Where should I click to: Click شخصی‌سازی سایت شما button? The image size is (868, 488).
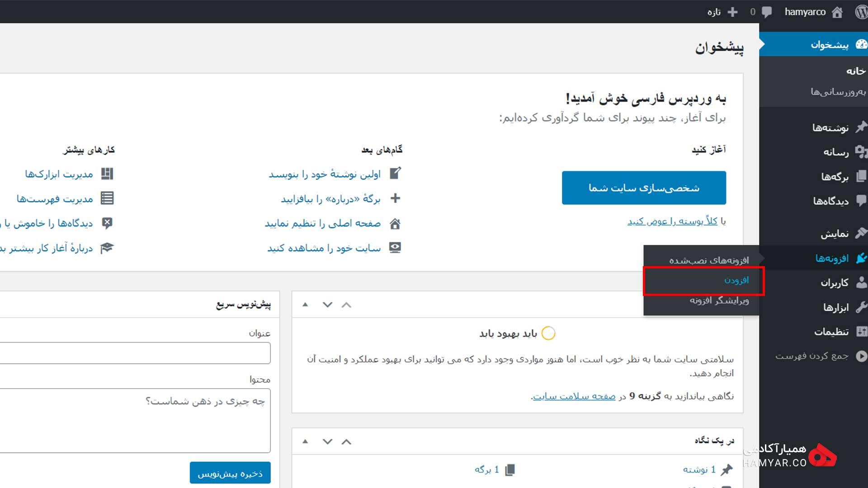[644, 188]
